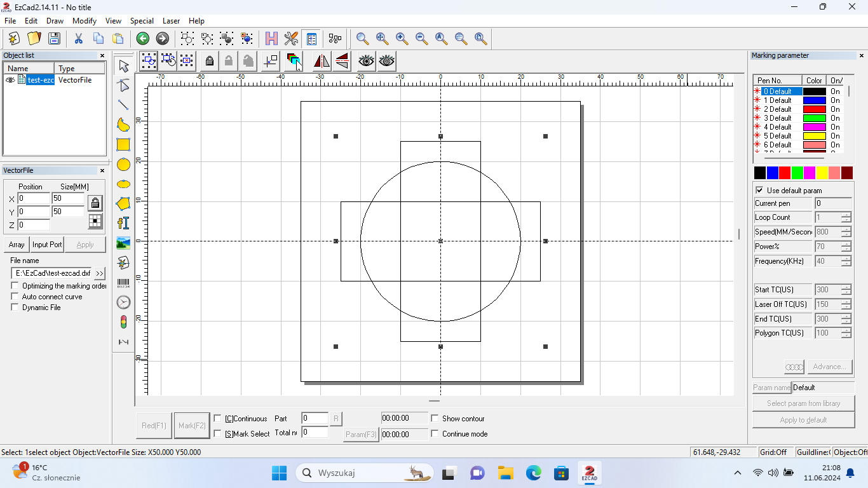Select the Rectangle drawing tool
868x488 pixels.
pyautogui.click(x=124, y=145)
